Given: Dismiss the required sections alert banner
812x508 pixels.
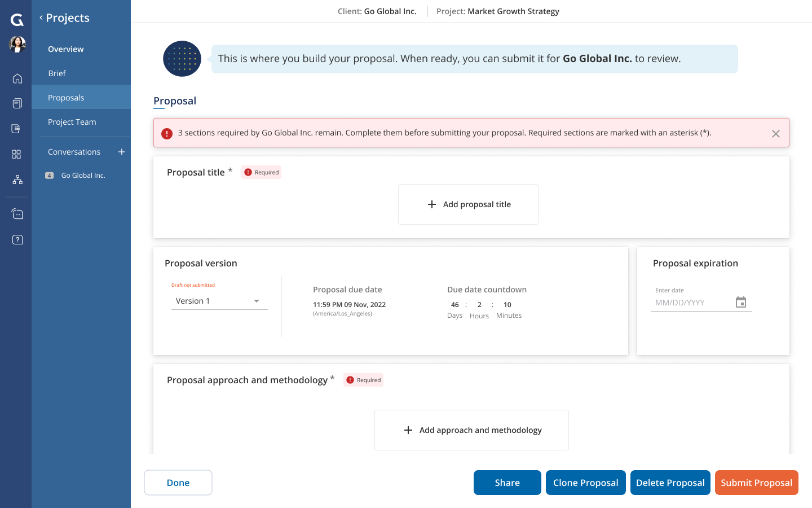Looking at the screenshot, I should coord(775,134).
